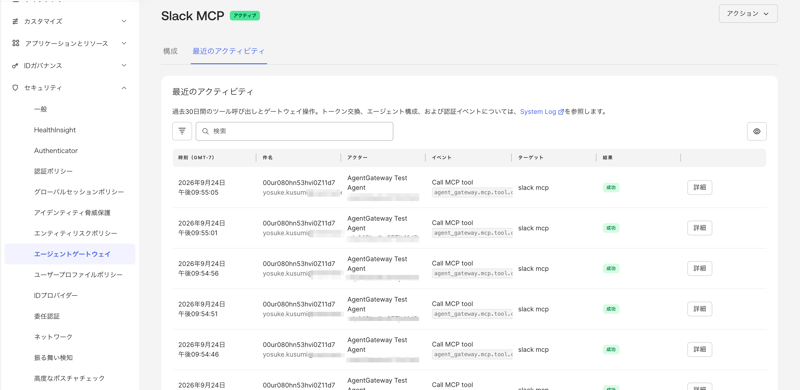Collapse the セキュリティ section chevron

pyautogui.click(x=124, y=88)
